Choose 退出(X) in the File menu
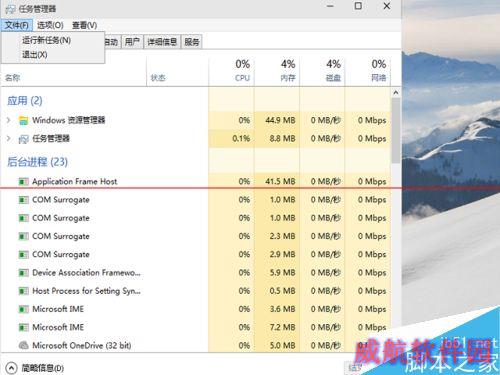The height and width of the screenshot is (375, 500). coord(35,54)
